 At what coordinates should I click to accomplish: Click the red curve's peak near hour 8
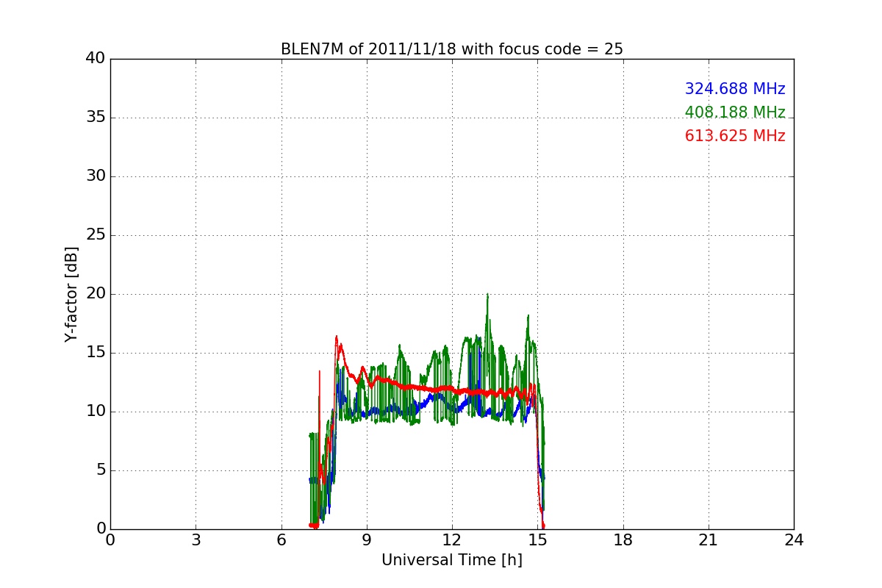(337, 337)
